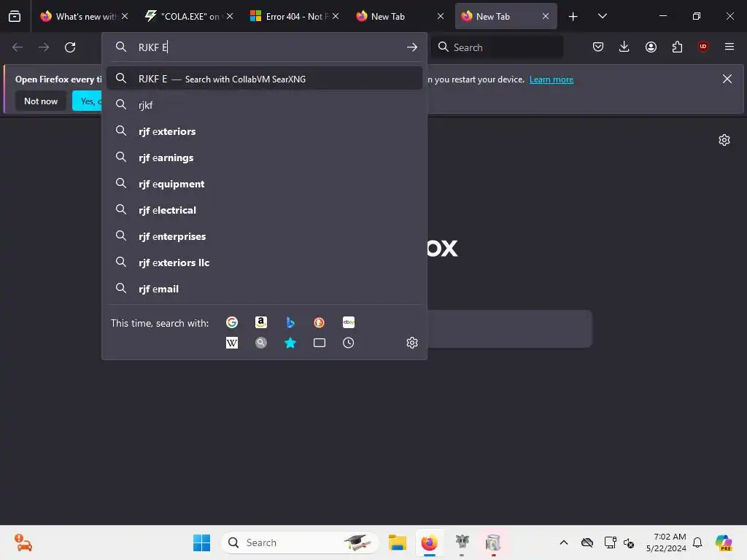Screen dimensions: 747x560
Task: Open File Explorer from taskbar
Action: pyautogui.click(x=398, y=542)
